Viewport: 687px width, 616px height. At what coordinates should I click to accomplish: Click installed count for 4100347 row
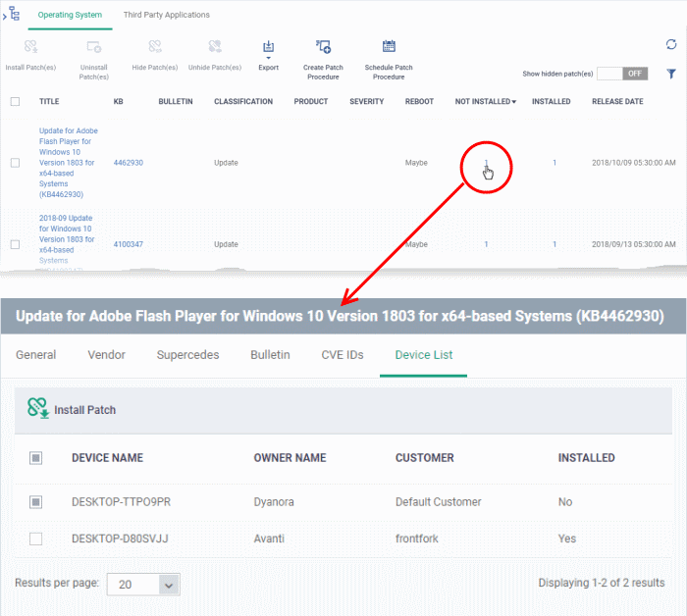(x=555, y=244)
